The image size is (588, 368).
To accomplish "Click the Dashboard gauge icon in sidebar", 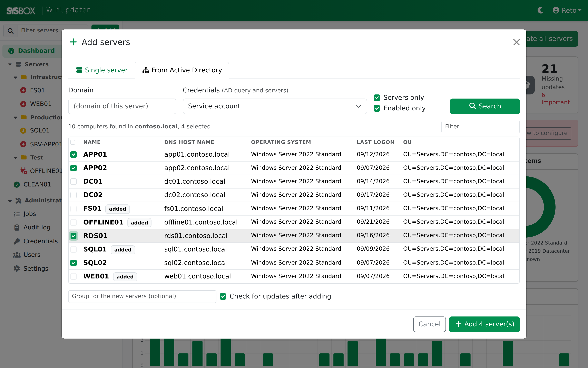I will click(x=11, y=51).
